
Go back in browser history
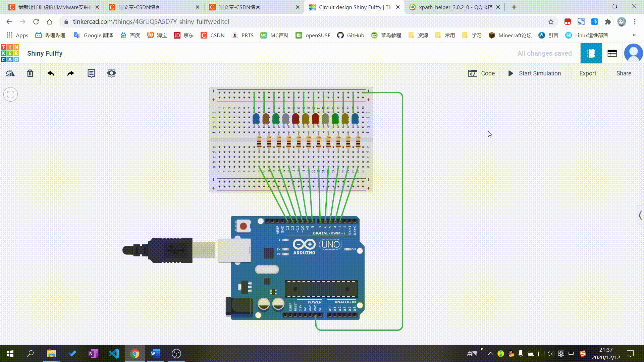pos(9,22)
